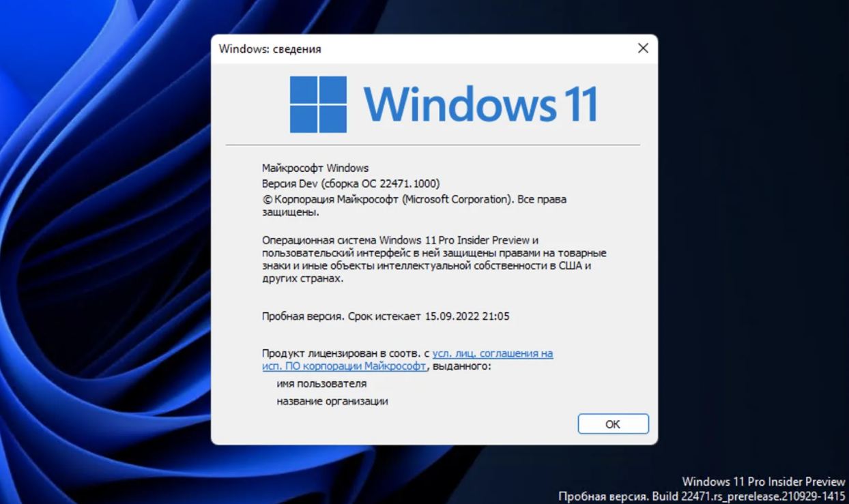Click the 'название организации' line
This screenshot has width=849, height=504.
coord(332,401)
